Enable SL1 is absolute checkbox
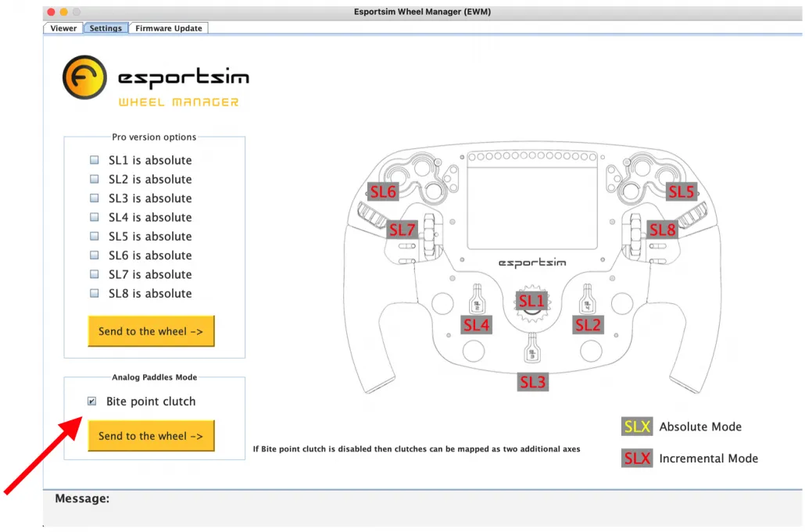This screenshot has width=805, height=532. coord(95,160)
